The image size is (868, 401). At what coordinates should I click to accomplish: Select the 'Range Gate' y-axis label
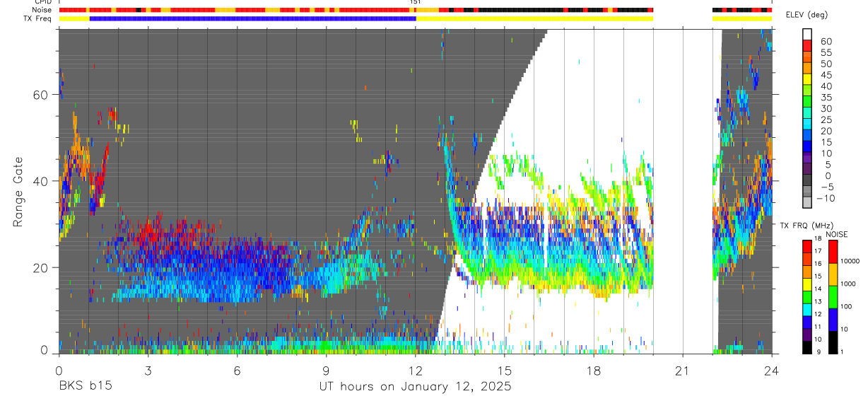pos(18,192)
